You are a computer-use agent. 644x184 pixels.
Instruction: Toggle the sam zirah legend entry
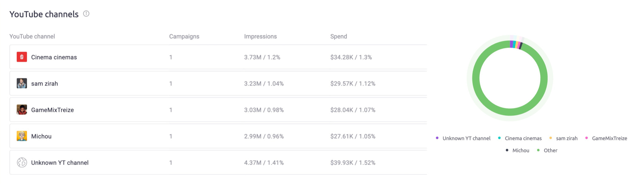pyautogui.click(x=563, y=138)
